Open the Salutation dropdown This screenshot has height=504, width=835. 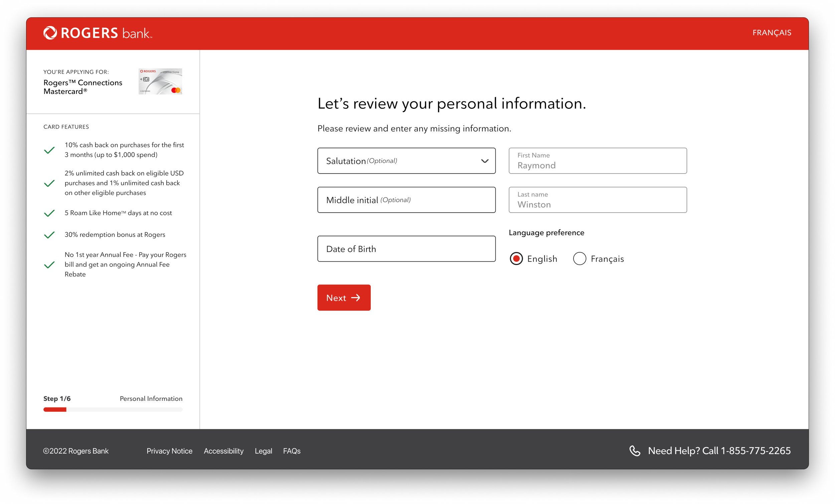406,161
